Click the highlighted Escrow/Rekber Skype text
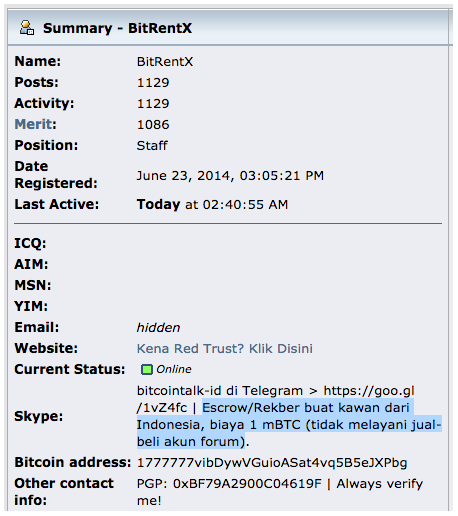458x516 pixels. tap(289, 424)
